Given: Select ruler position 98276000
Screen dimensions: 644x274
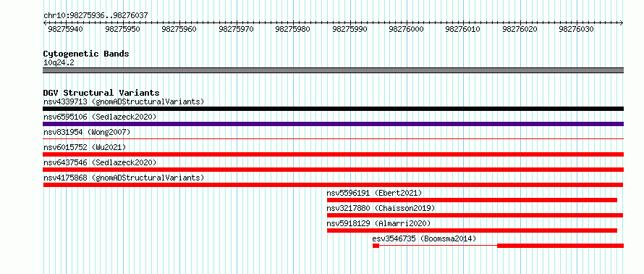Looking at the screenshot, I should 406,29.
